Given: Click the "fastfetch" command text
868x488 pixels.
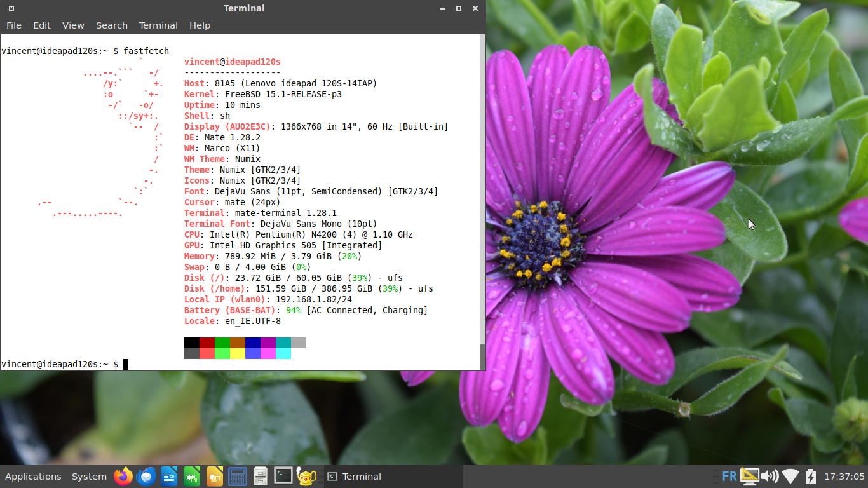Looking at the screenshot, I should click(146, 51).
